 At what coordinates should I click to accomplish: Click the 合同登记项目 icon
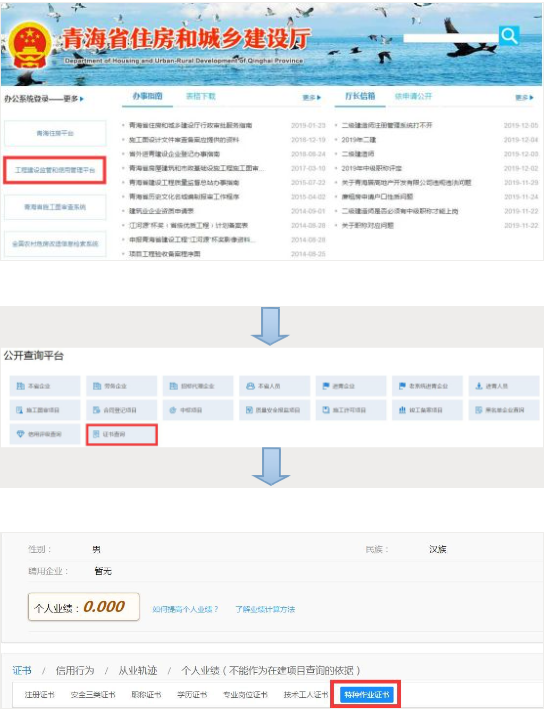96,410
